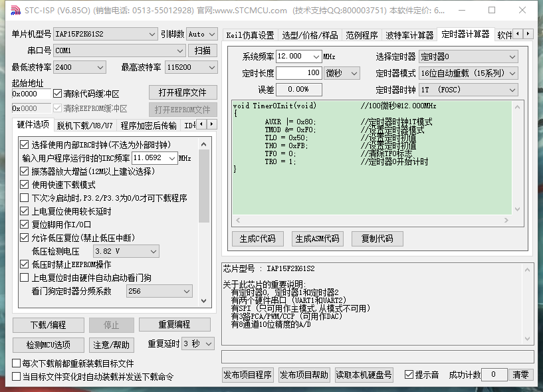The height and width of the screenshot is (392, 543).
Task: Click code box scroll up arrow
Action: [x=517, y=107]
